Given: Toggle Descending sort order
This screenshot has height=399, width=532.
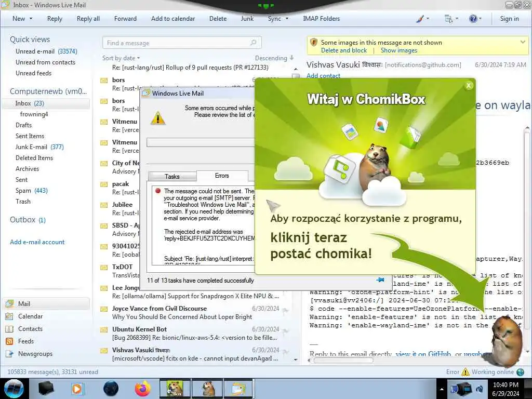Looking at the screenshot, I should pos(274,58).
